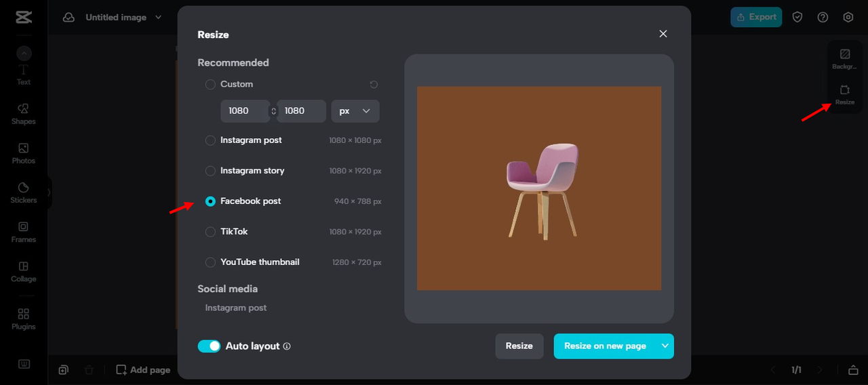Select the Facebook post radio button
The height and width of the screenshot is (385, 868).
coord(210,201)
